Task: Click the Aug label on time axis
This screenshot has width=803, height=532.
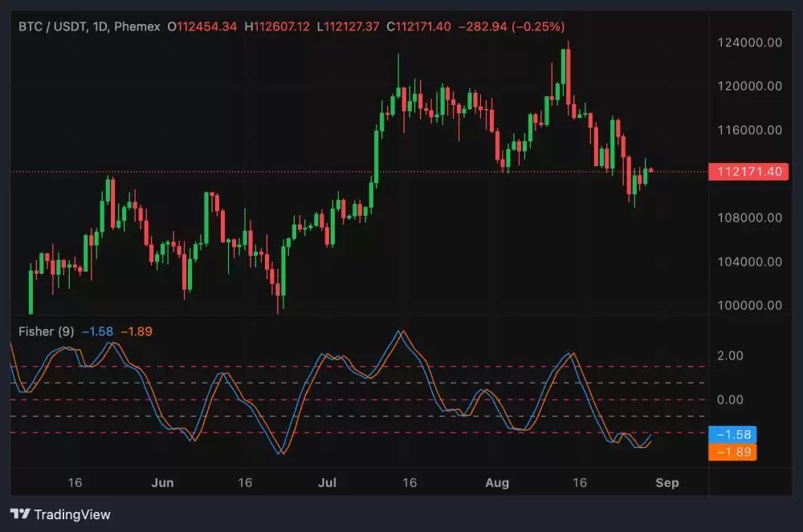Action: (498, 483)
